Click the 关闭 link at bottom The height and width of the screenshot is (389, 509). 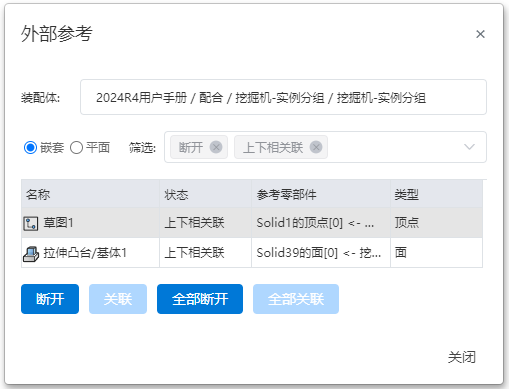pyautogui.click(x=462, y=357)
